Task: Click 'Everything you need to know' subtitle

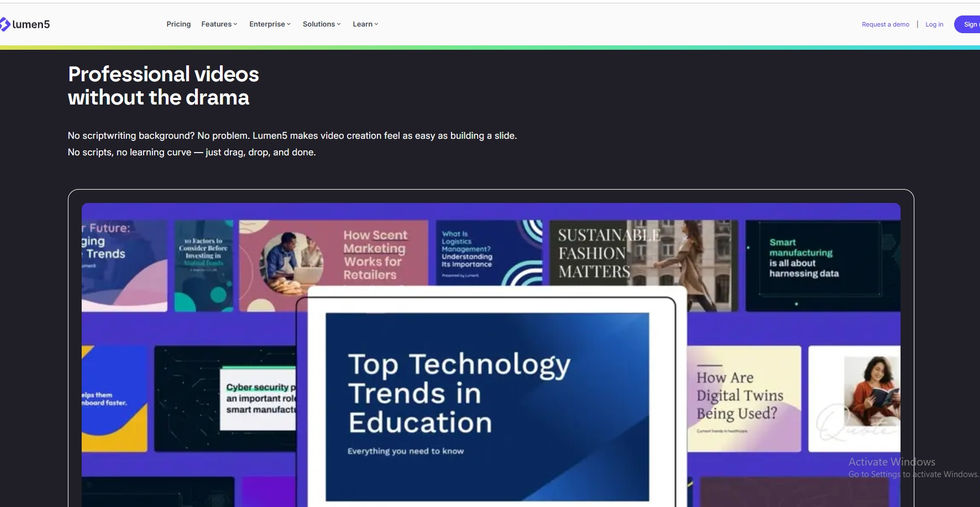Action: tap(406, 451)
